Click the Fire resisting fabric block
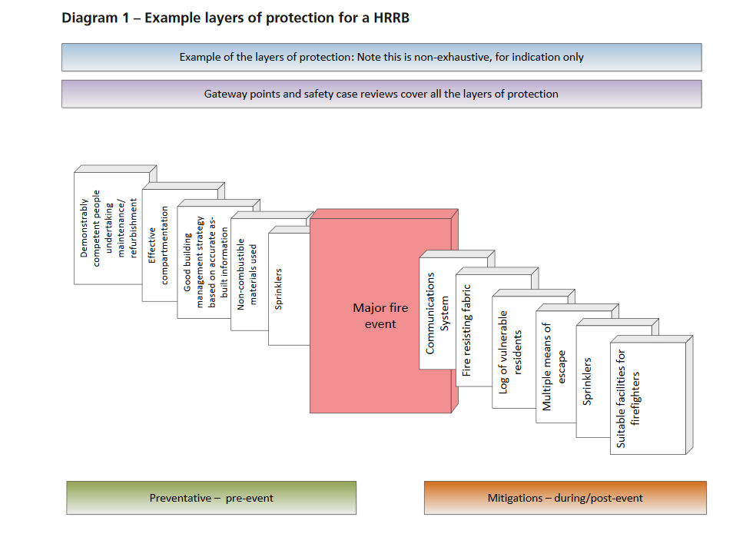Viewport: 756px width, 547px height. [x=472, y=327]
